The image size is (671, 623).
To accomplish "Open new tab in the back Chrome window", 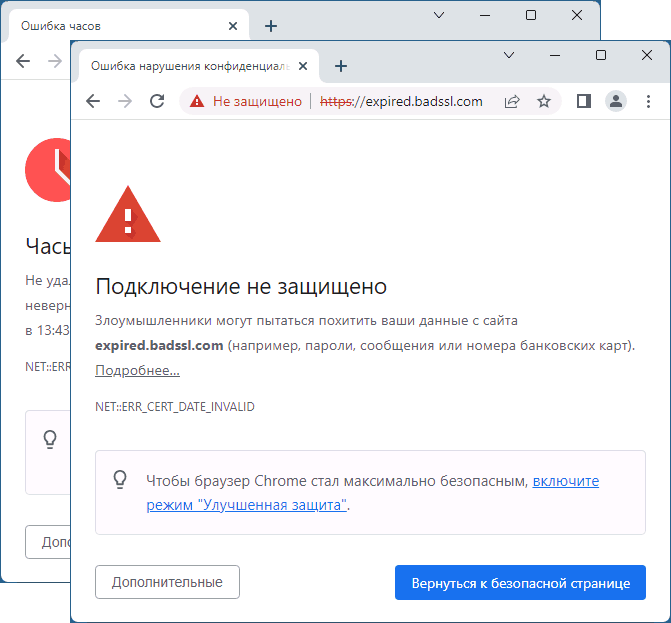I will 271,26.
